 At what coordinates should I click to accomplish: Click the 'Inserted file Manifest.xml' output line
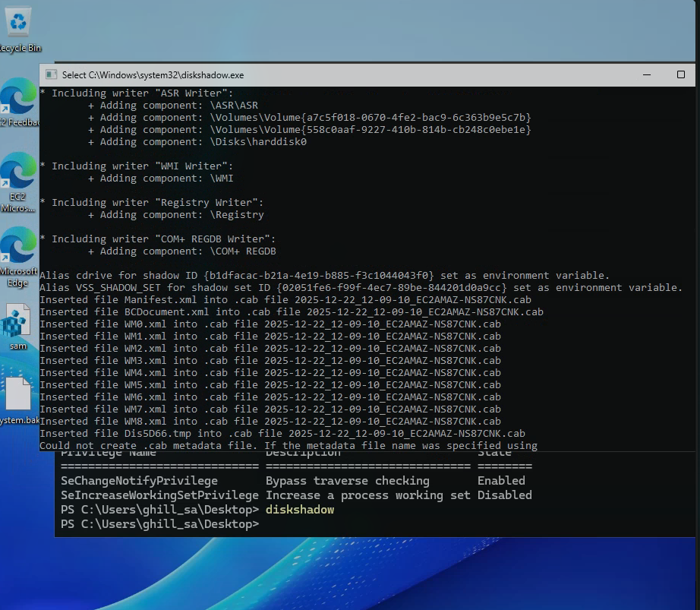click(x=291, y=300)
